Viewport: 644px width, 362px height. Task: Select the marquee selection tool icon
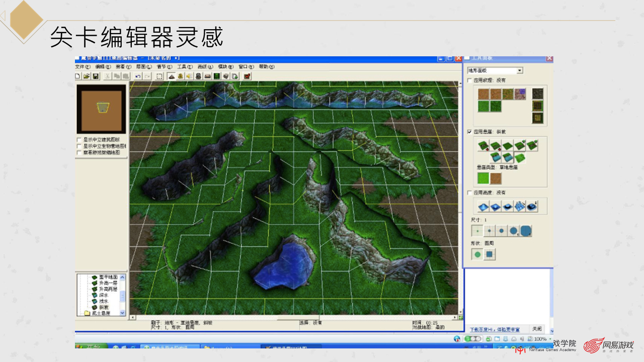pos(159,75)
